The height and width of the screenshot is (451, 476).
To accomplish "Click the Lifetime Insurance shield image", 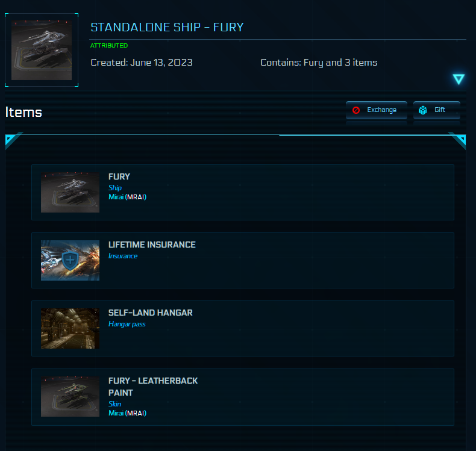I will (70, 261).
